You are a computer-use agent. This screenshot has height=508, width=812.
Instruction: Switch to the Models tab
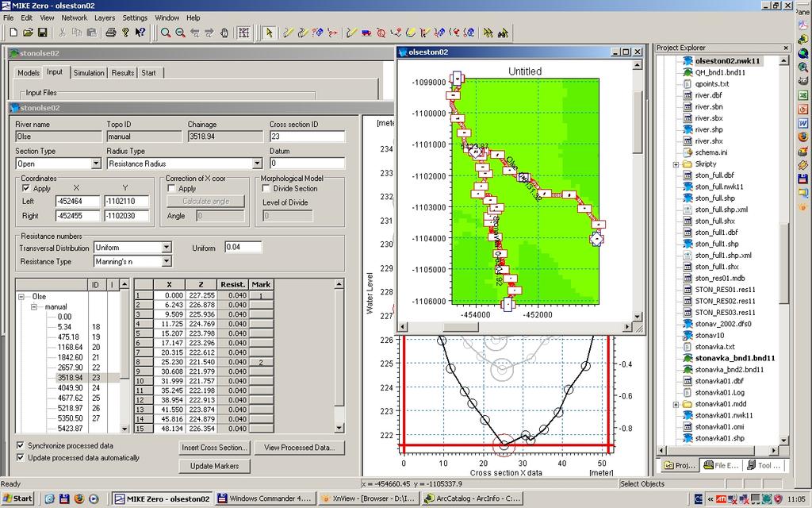(x=29, y=73)
